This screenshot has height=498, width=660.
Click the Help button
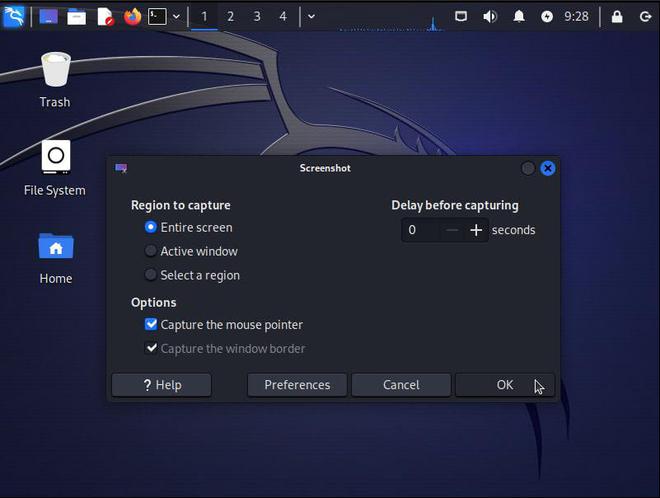[162, 385]
